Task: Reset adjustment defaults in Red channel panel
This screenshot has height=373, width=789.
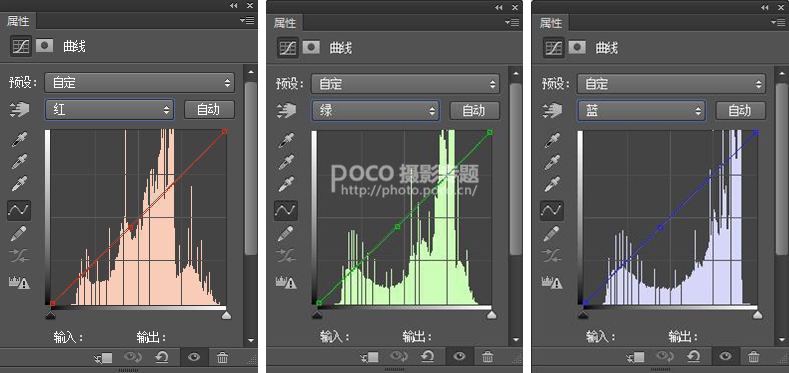Action: click(162, 357)
